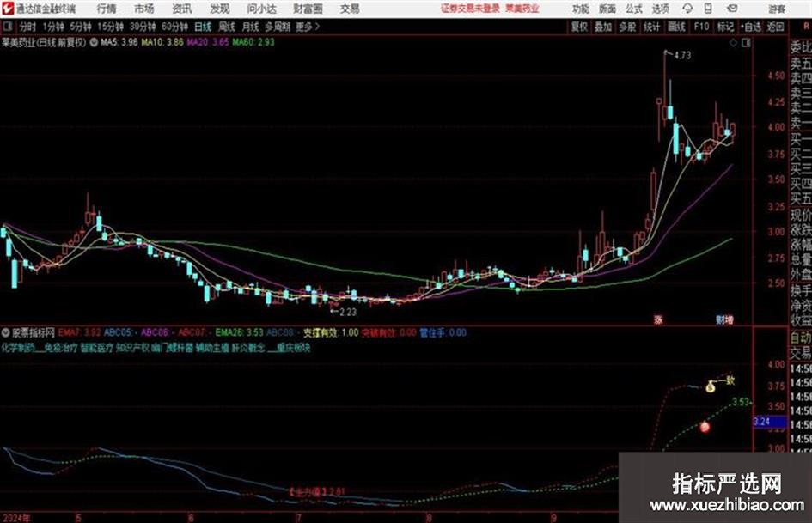Click the 涨 marker at the chart bottom
Image resolution: width=812 pixels, height=523 pixels.
658,319
